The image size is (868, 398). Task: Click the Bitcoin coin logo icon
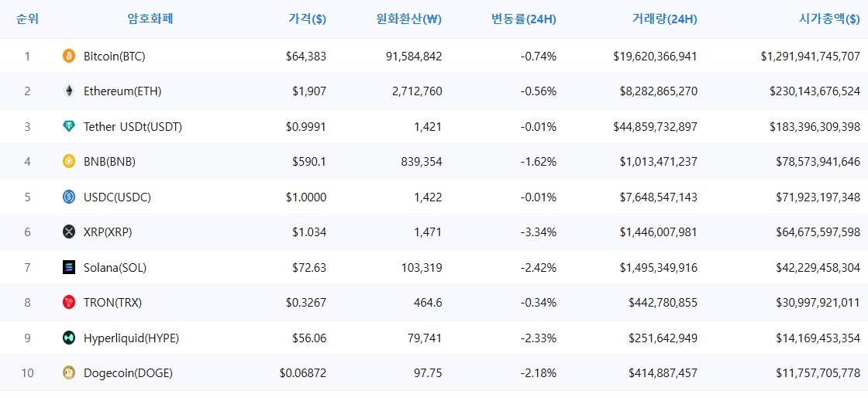coord(69,56)
